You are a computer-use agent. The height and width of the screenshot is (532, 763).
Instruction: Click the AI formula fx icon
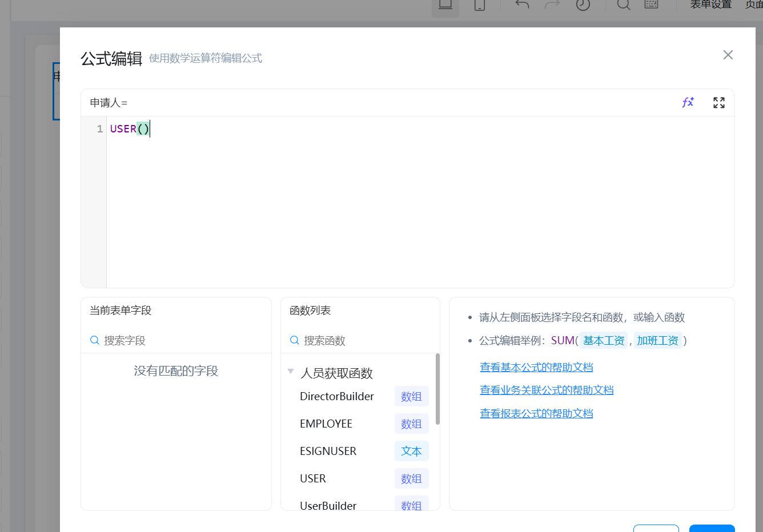tap(688, 103)
